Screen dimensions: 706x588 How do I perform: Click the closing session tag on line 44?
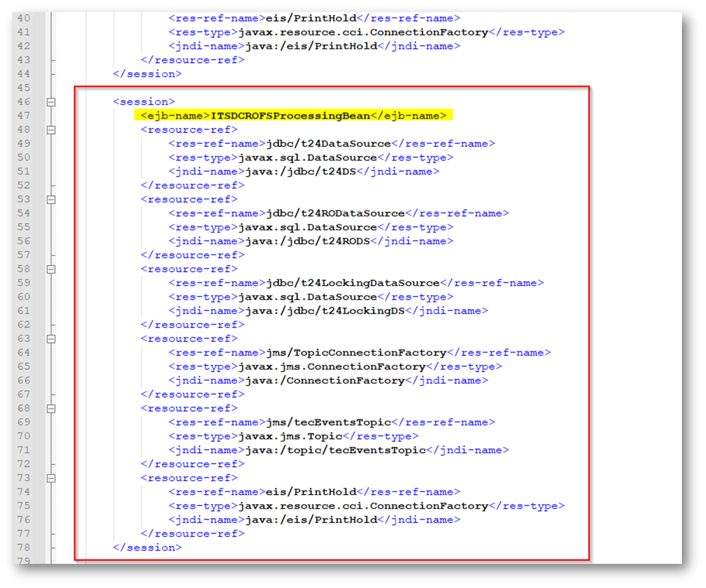click(x=148, y=74)
